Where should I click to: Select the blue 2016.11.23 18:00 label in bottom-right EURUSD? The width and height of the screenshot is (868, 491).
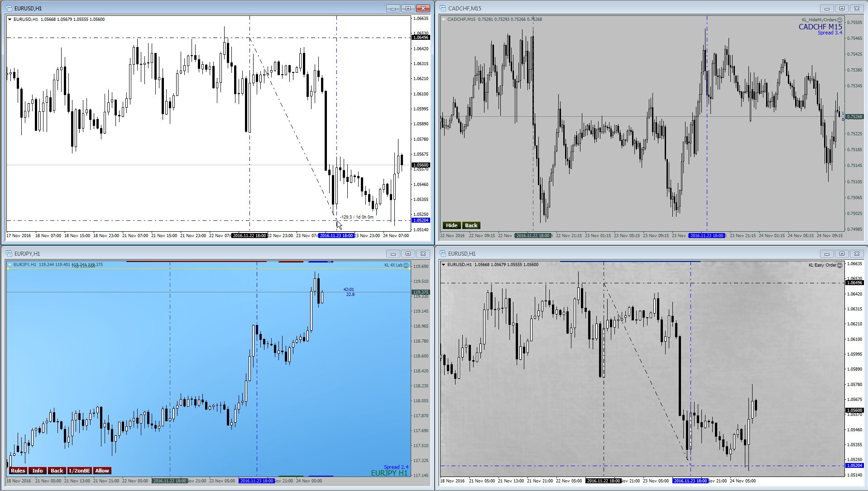pos(690,481)
